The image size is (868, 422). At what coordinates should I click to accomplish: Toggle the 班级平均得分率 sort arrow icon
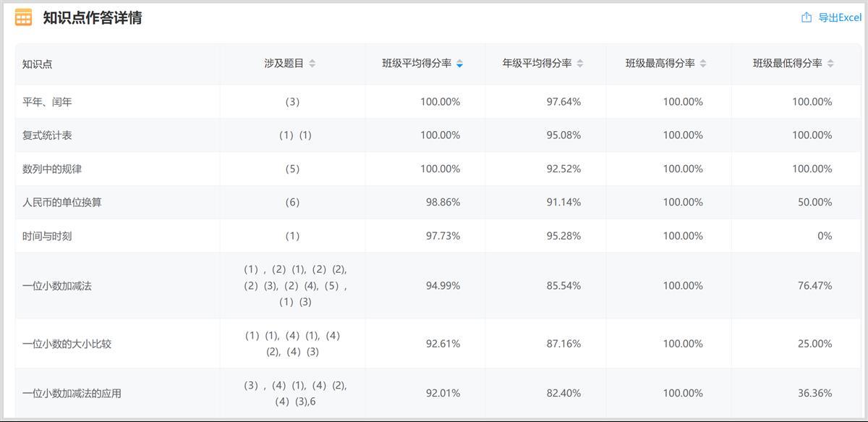(x=460, y=64)
